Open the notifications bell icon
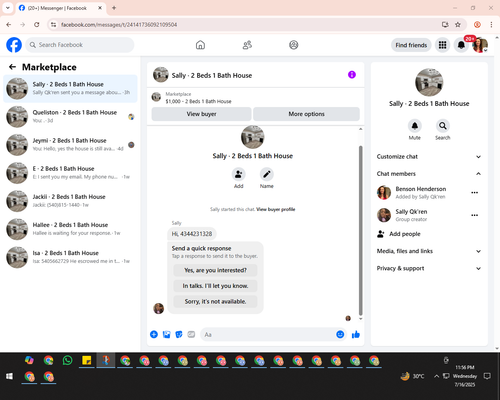500x400 pixels. [x=461, y=45]
